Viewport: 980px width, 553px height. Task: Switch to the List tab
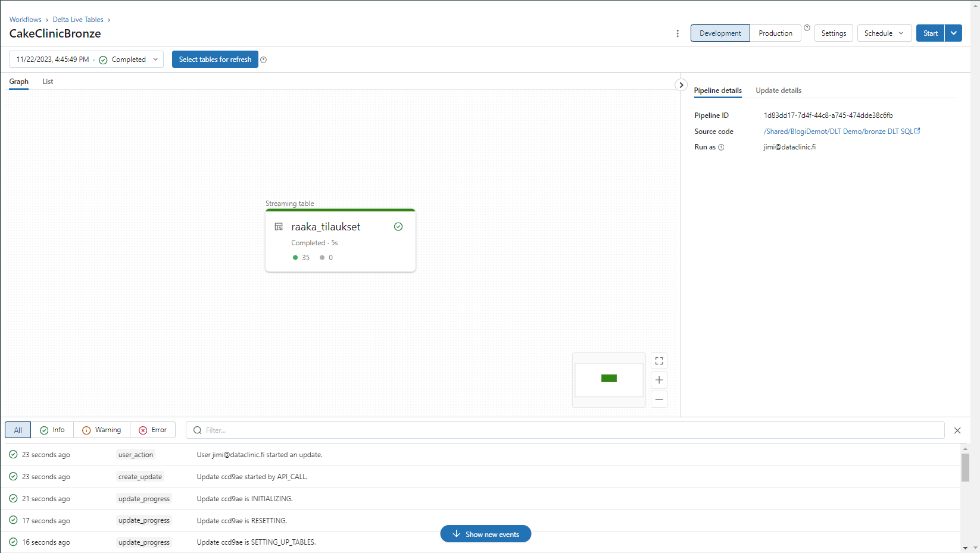click(x=48, y=82)
